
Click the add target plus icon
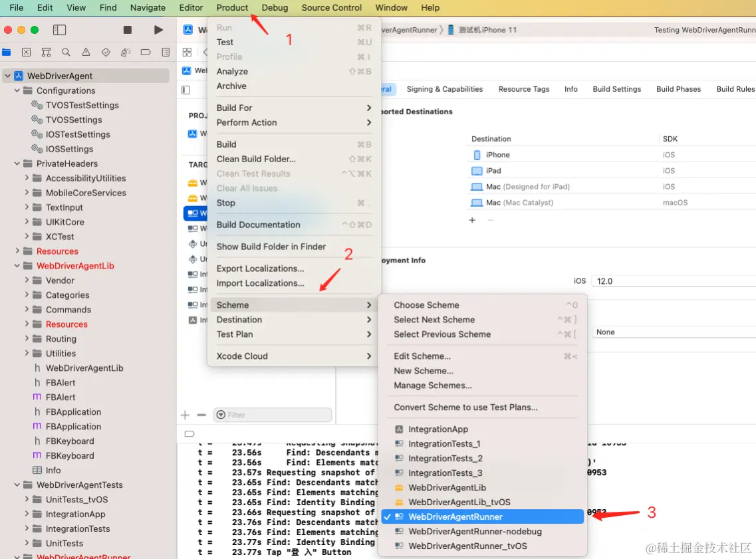point(185,415)
